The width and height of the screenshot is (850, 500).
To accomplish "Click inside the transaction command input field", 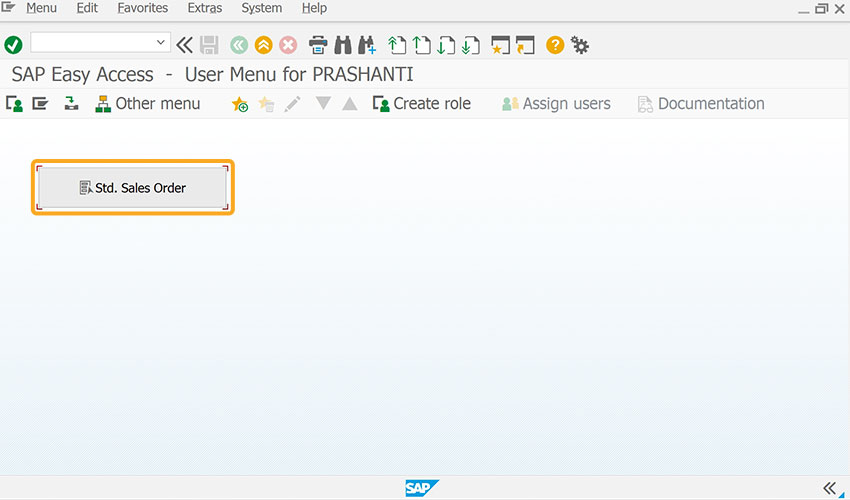I will 92,42.
